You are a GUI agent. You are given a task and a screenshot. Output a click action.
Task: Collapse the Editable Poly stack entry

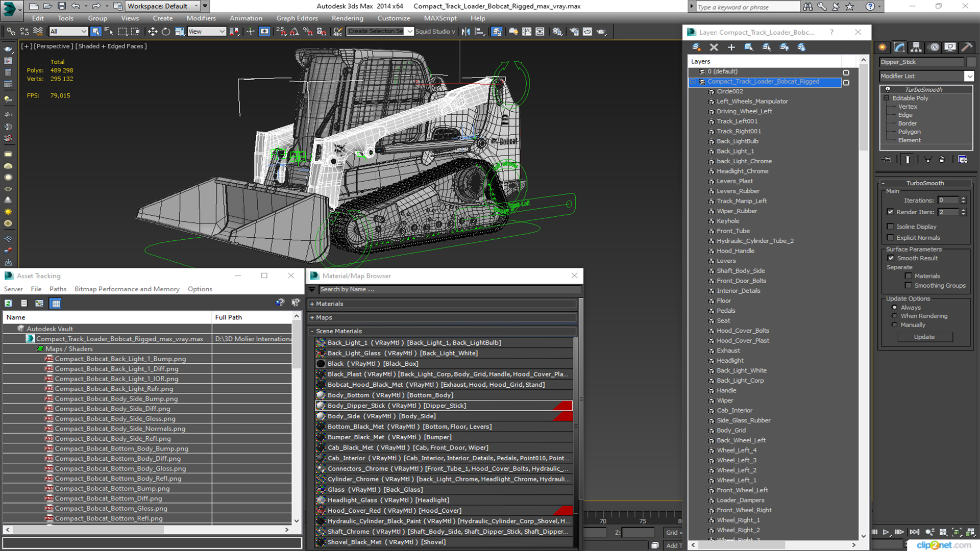[x=887, y=98]
